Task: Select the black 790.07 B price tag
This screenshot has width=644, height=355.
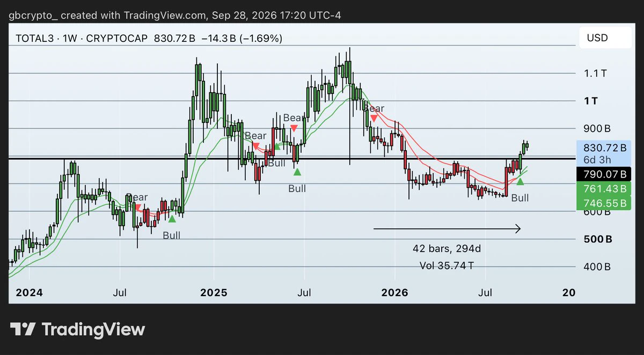Action: [605, 174]
